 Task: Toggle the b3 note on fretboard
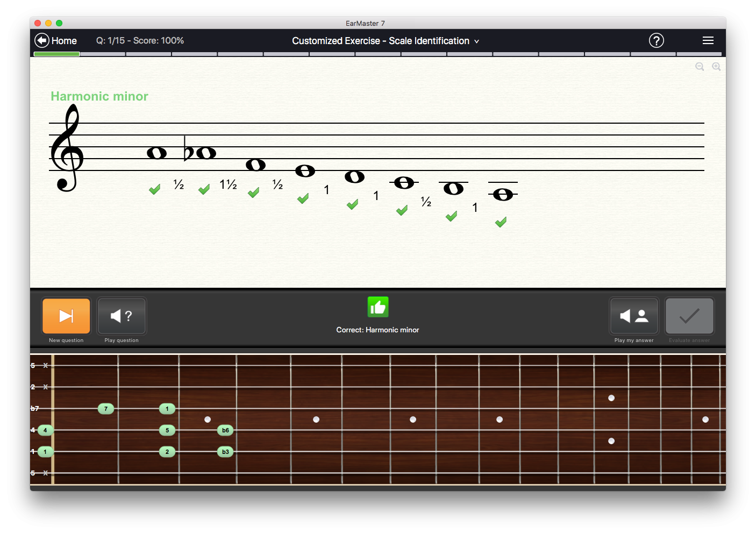[225, 452]
